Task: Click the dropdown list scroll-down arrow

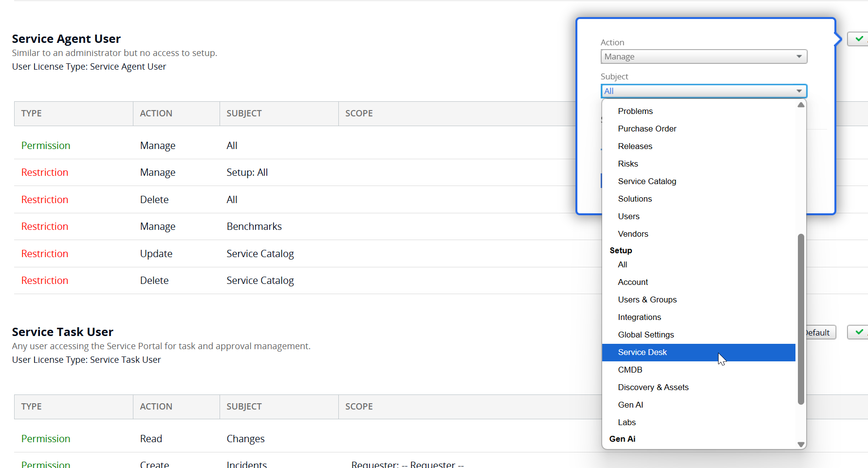Action: (x=801, y=444)
